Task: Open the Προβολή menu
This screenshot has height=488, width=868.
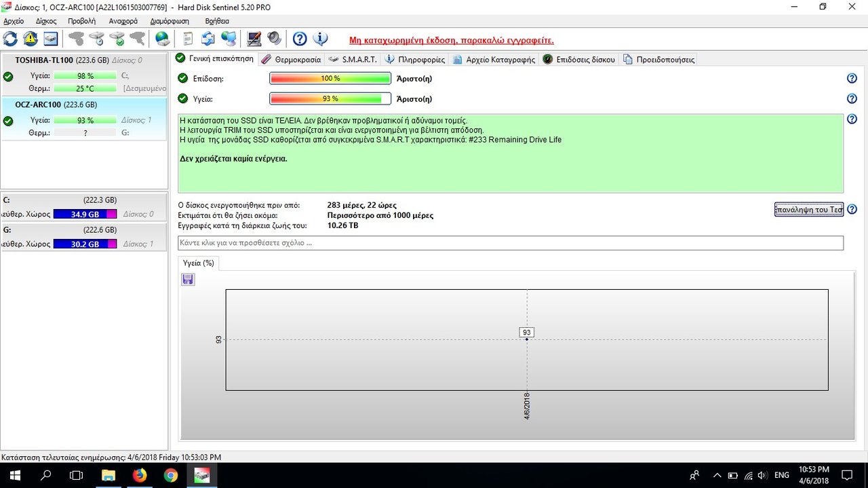Action: click(82, 21)
